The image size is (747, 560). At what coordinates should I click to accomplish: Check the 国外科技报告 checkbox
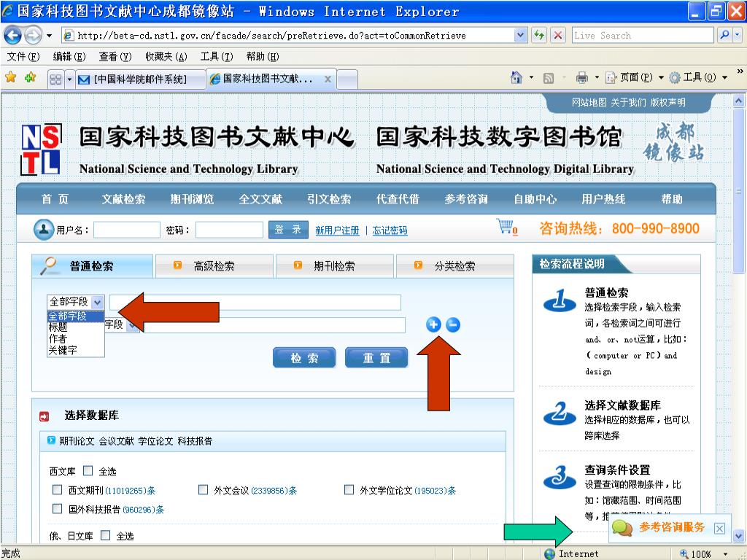coord(57,509)
